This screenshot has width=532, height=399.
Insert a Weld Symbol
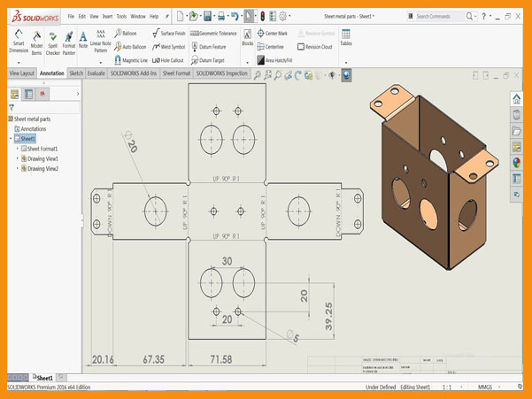(x=168, y=47)
